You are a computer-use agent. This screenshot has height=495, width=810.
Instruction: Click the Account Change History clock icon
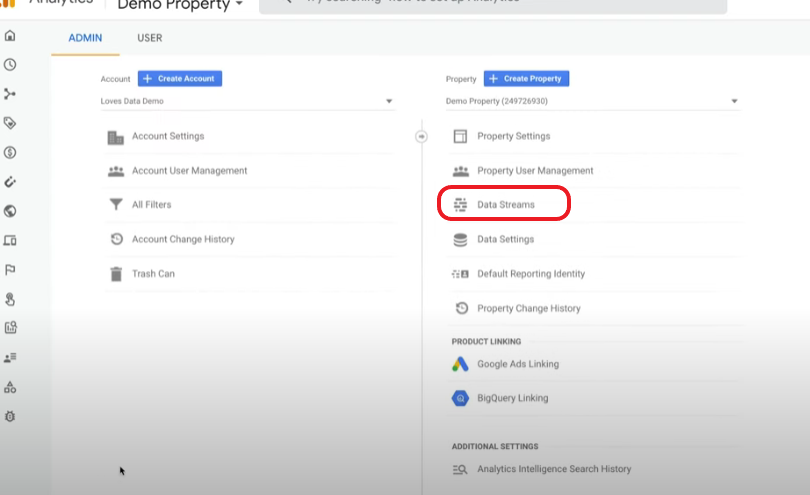pyautogui.click(x=117, y=239)
